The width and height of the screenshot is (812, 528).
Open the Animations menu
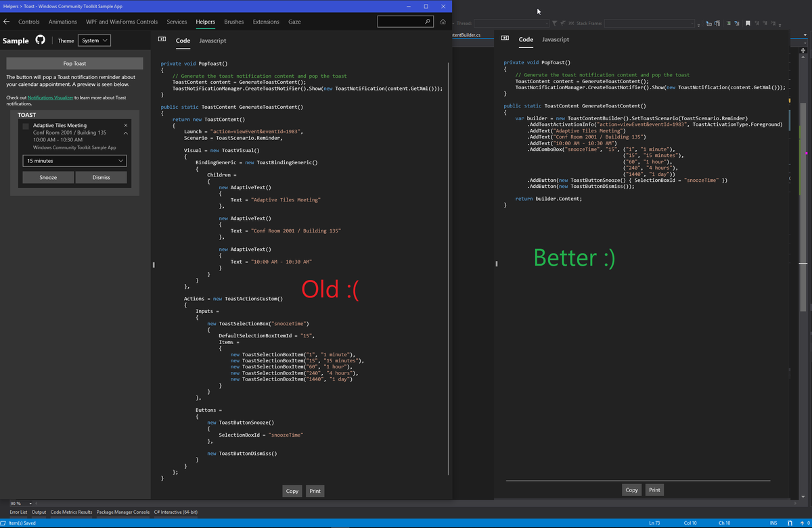pyautogui.click(x=63, y=22)
